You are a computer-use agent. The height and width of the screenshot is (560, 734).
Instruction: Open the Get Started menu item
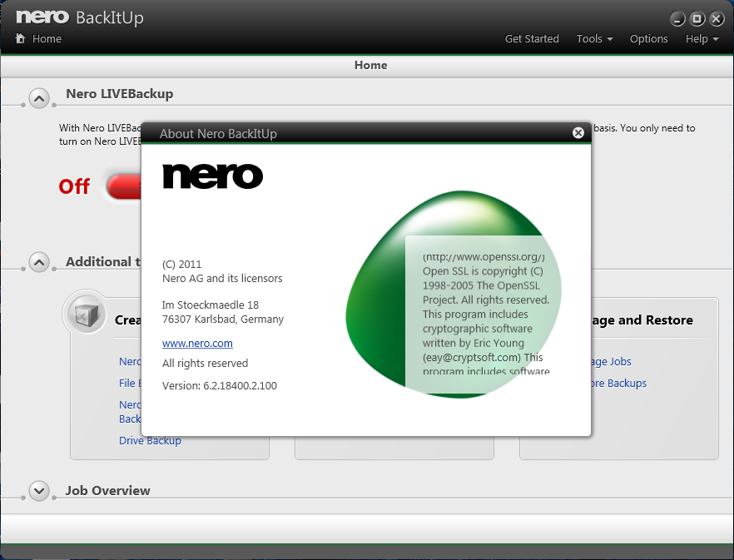pos(532,39)
